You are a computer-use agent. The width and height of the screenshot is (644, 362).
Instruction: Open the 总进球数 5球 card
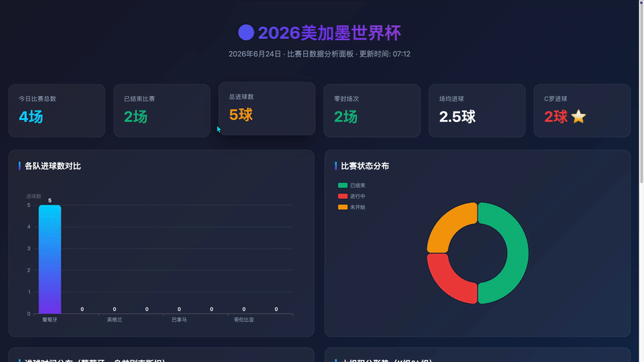click(267, 109)
